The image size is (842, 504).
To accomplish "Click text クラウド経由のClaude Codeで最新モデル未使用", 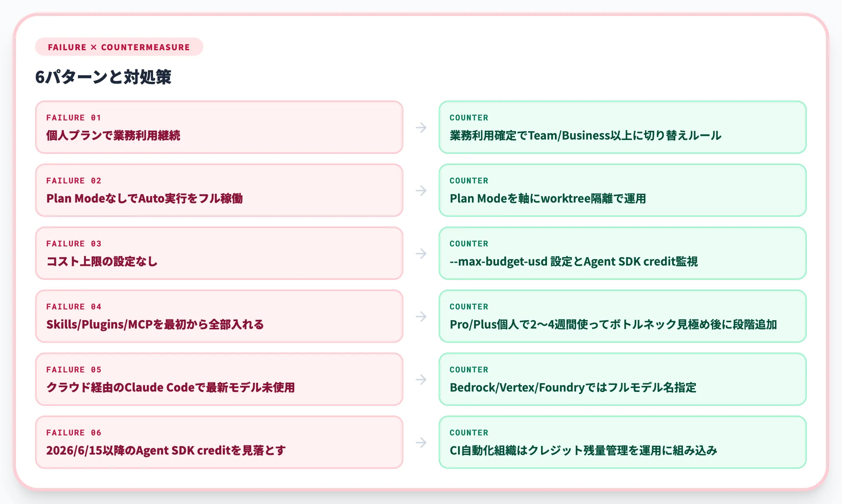I will 171,388.
